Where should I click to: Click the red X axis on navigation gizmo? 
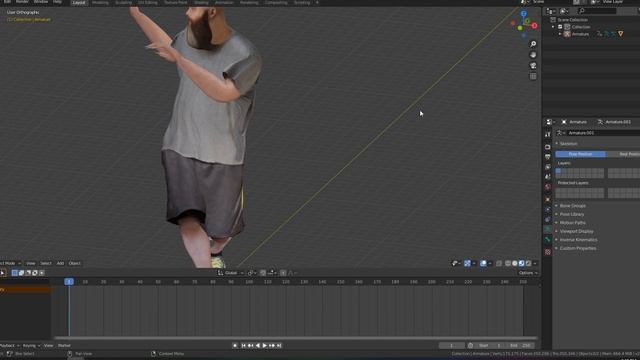(x=534, y=26)
